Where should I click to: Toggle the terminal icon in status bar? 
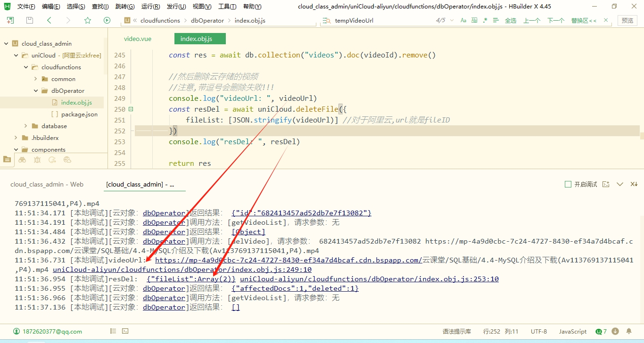click(x=125, y=331)
